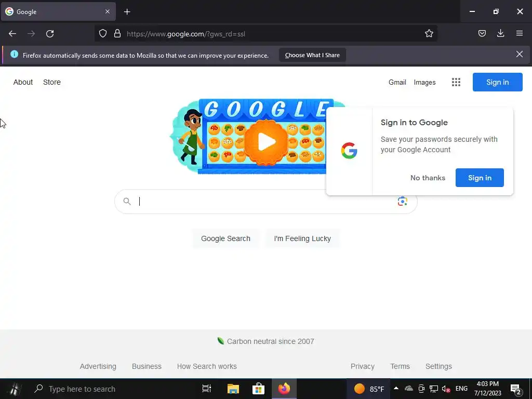Open Terms footer link
Screen dimensions: 532x399
click(x=400, y=366)
